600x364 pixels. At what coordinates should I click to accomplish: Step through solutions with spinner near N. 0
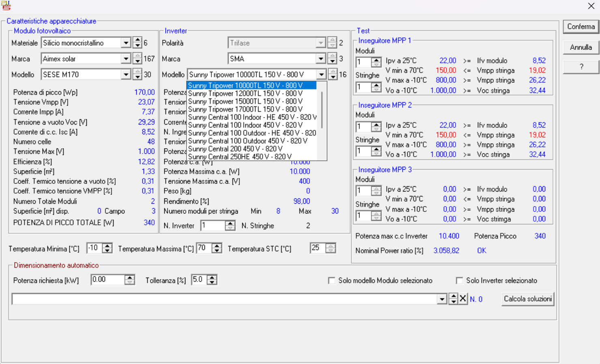coord(453,299)
